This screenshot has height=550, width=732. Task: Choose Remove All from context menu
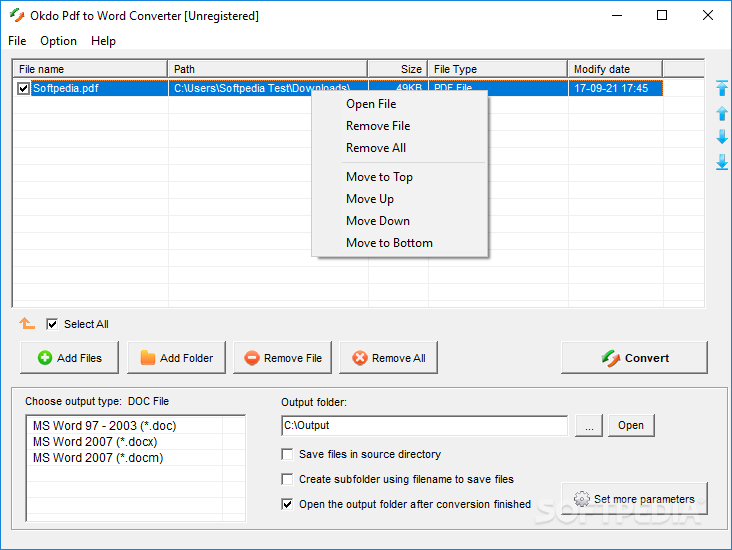pos(400,148)
